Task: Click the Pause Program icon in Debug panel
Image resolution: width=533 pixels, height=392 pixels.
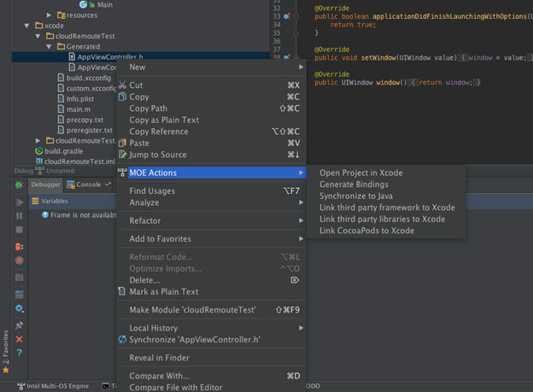Action: (20, 216)
